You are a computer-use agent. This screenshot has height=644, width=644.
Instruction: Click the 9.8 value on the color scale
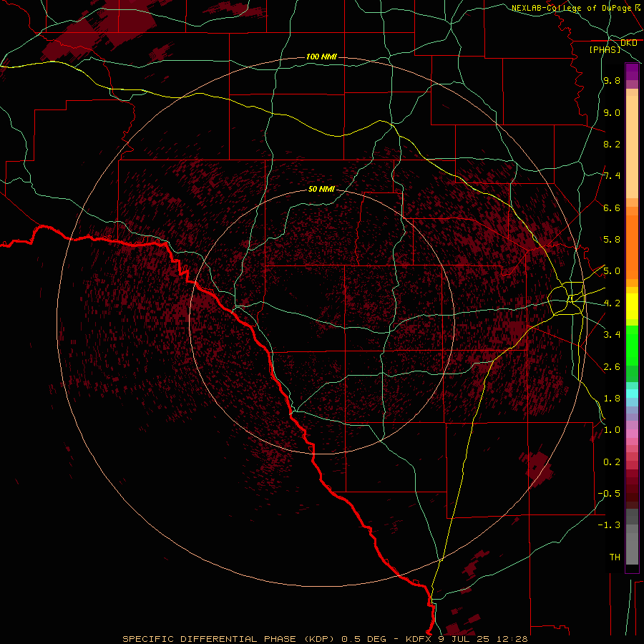pyautogui.click(x=612, y=80)
